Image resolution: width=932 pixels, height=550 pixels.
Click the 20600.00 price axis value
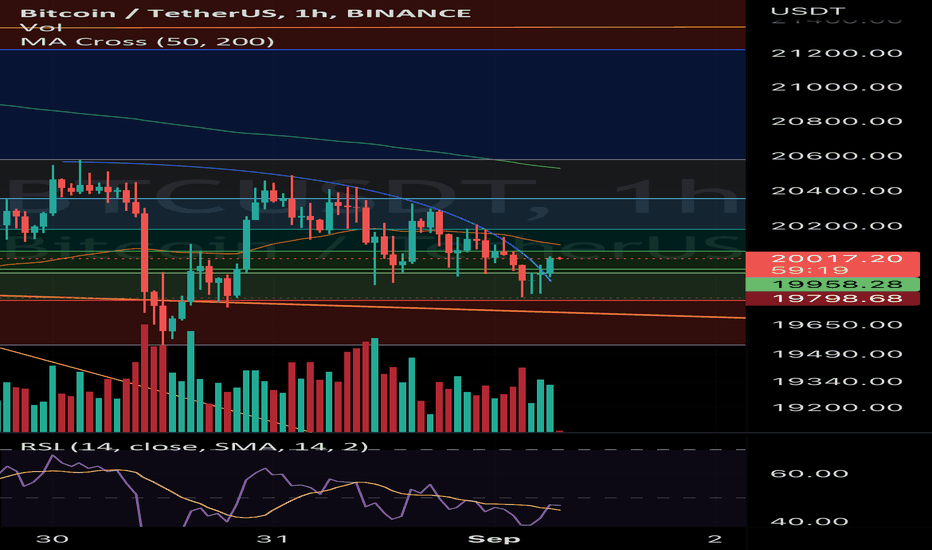(836, 156)
